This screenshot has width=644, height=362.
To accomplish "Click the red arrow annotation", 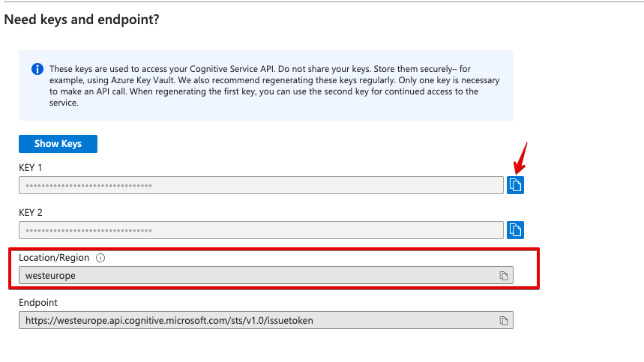I will (521, 157).
